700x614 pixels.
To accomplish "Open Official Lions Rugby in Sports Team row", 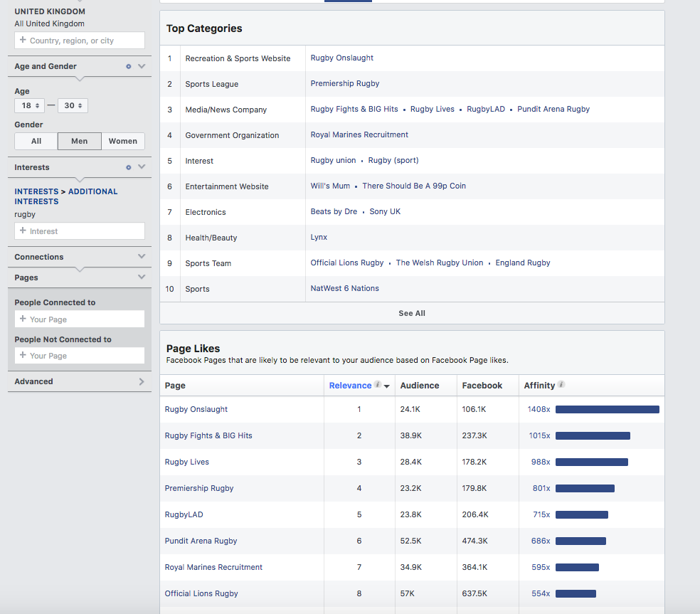I will 347,263.
